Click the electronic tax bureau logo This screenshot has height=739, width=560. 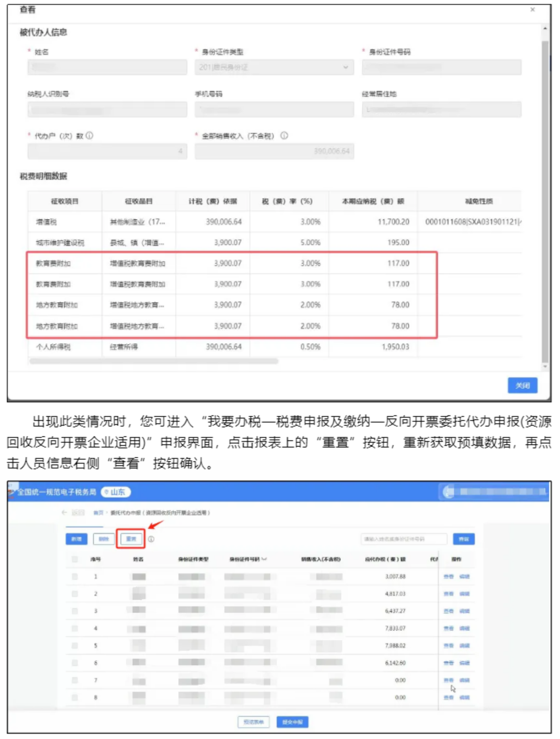12,491
